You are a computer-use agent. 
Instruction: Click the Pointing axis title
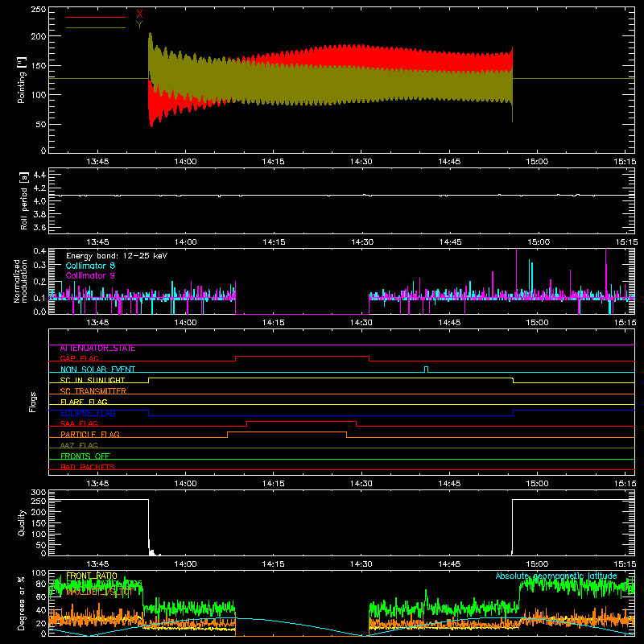point(22,80)
